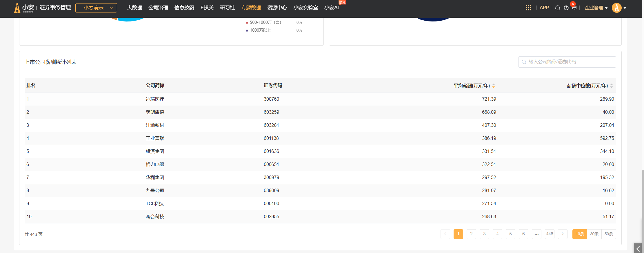Click the median salary 592.75

tap(607, 138)
